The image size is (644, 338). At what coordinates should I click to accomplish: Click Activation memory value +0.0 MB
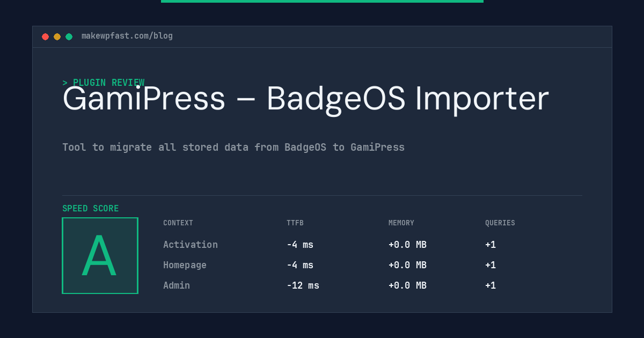[407, 245]
